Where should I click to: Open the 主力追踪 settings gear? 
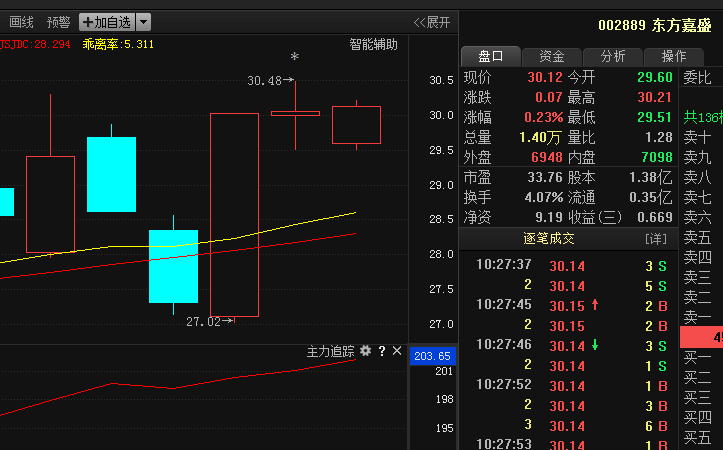pos(365,351)
